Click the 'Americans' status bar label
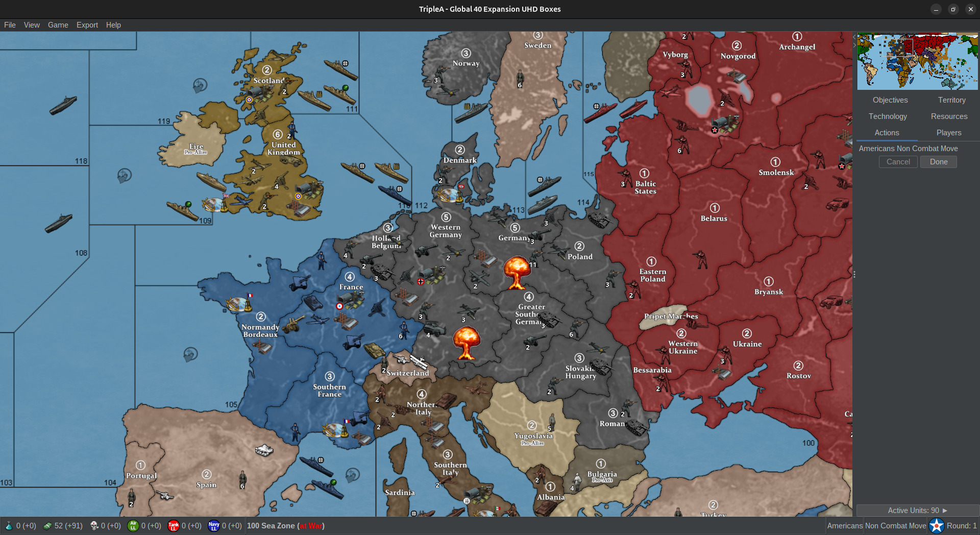 (845, 526)
